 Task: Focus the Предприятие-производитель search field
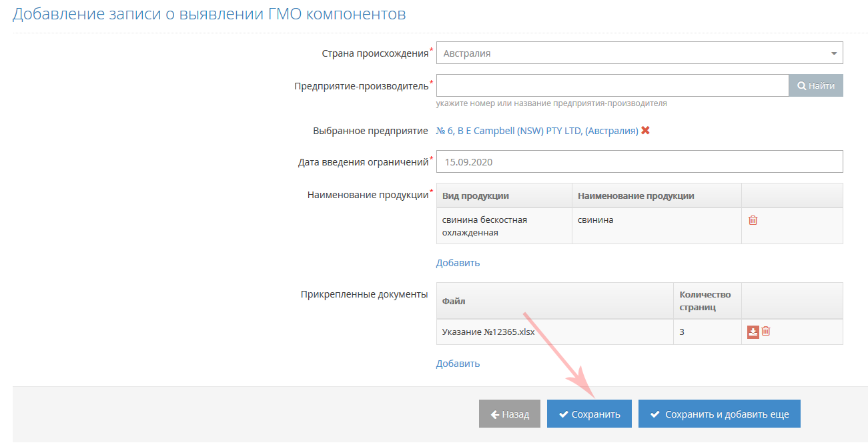[612, 85]
